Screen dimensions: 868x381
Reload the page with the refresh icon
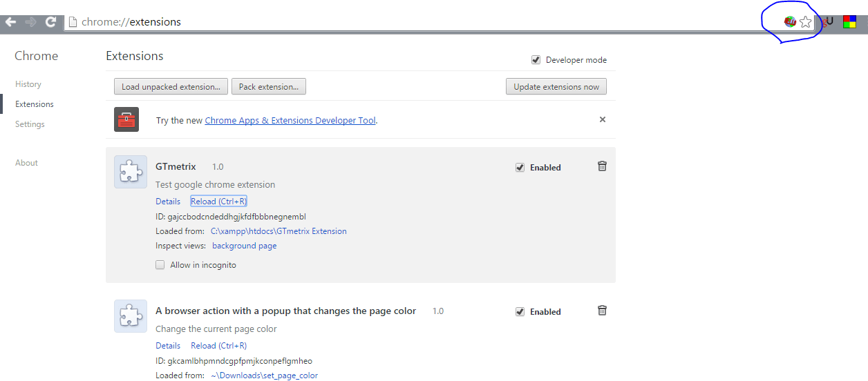coord(50,22)
